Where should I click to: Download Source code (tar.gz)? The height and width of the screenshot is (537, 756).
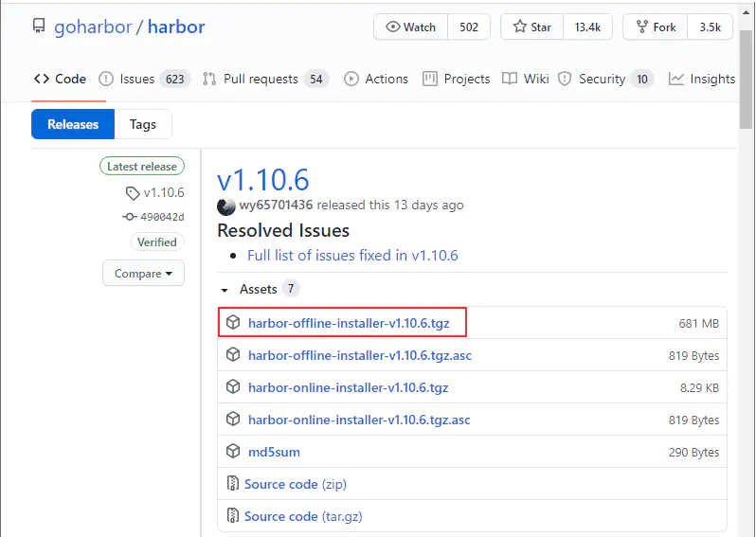303,516
